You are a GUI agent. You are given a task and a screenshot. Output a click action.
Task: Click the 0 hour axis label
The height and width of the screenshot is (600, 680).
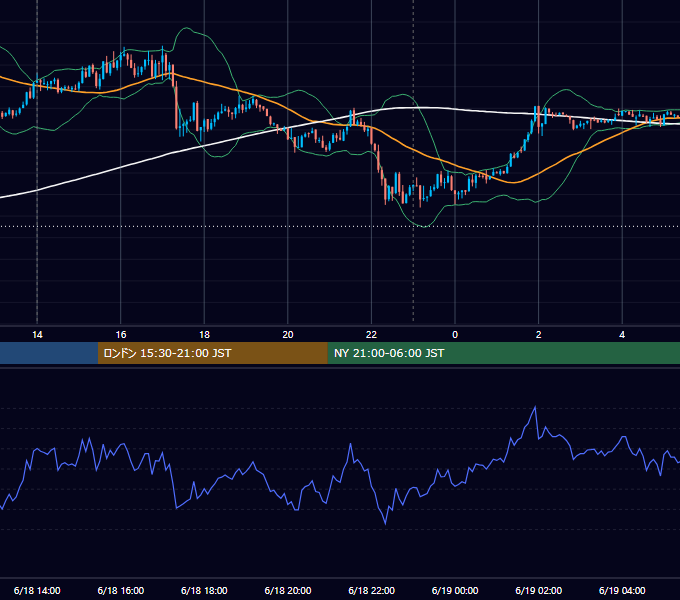[x=455, y=335]
